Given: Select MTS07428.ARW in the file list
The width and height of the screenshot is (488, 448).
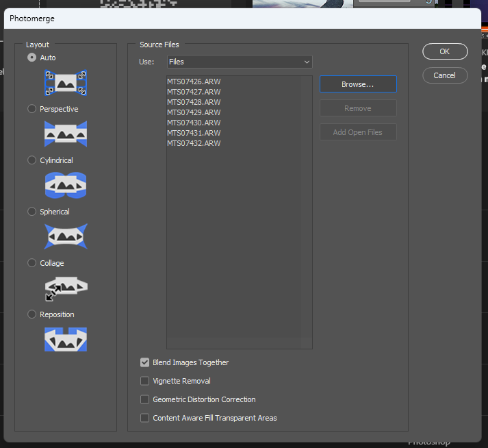Looking at the screenshot, I should pos(194,102).
